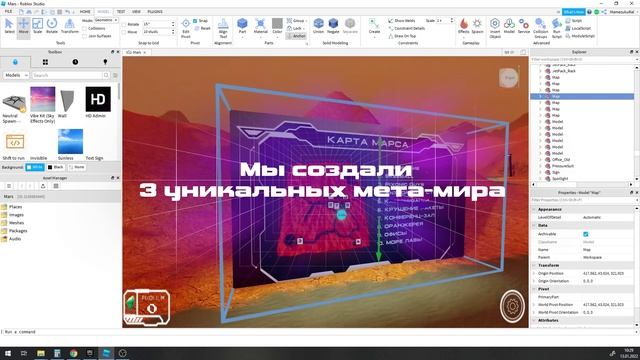Viewport: 640px width, 360px height.
Task: Uncheck the pivot Snap checkbox
Action: pyautogui.click(x=195, y=20)
